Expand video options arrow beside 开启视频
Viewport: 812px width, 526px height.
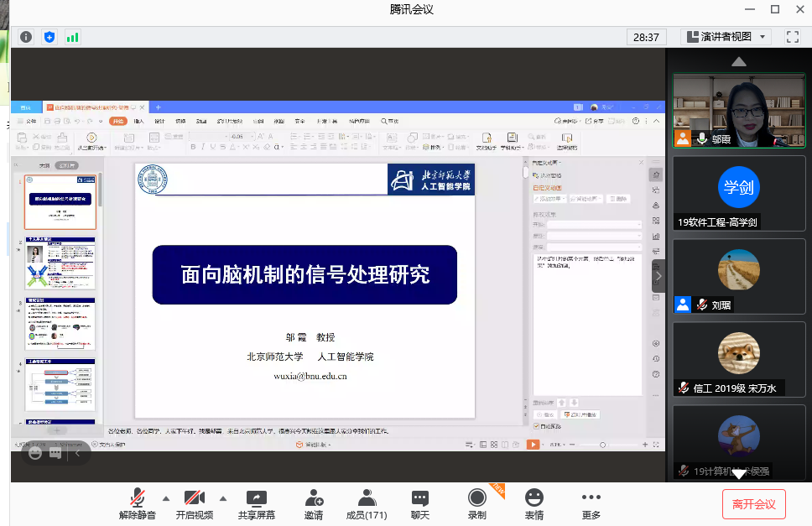[223, 497]
